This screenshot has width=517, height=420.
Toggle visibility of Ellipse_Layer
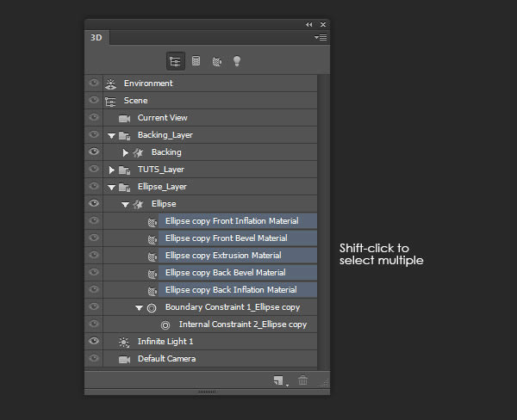coord(94,186)
